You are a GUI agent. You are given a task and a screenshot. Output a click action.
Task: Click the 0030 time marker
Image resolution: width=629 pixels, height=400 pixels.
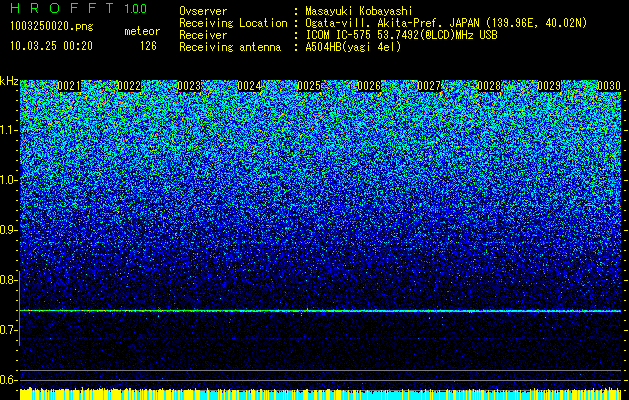[609, 86]
